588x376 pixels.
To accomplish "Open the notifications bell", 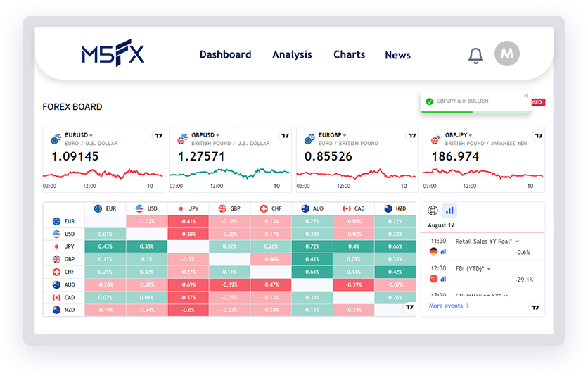I will [476, 56].
